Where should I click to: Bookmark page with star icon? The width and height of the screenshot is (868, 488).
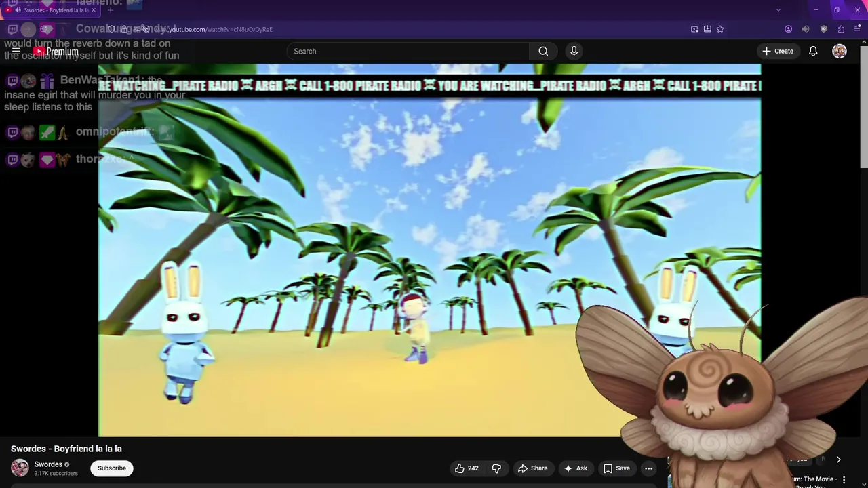point(720,29)
